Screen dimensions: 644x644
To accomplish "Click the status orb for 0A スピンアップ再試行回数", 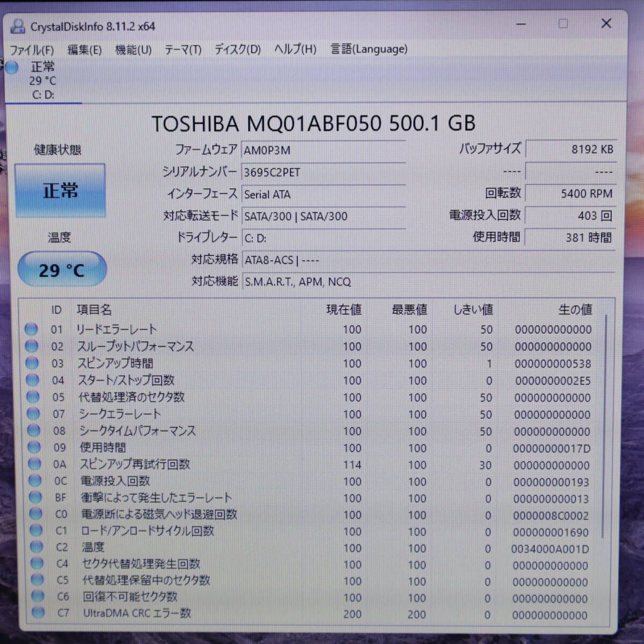I will tap(35, 464).
